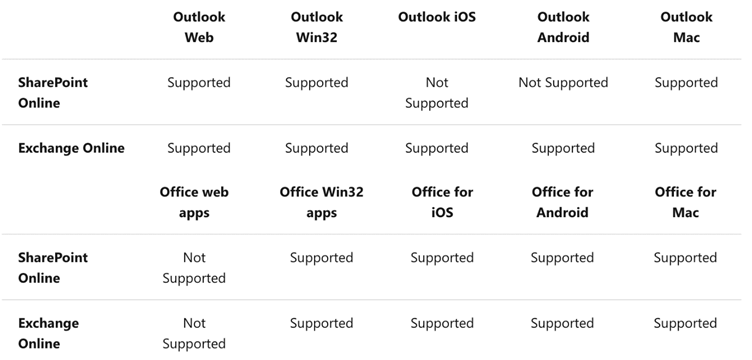The height and width of the screenshot is (360, 752).
Task: Select Supported under Office for Mac bottom row
Action: [685, 323]
